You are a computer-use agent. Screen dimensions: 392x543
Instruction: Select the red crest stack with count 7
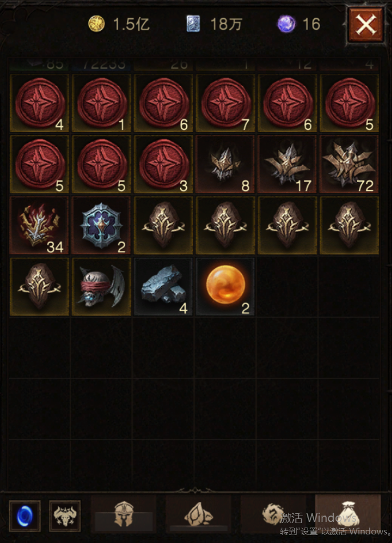pos(226,103)
